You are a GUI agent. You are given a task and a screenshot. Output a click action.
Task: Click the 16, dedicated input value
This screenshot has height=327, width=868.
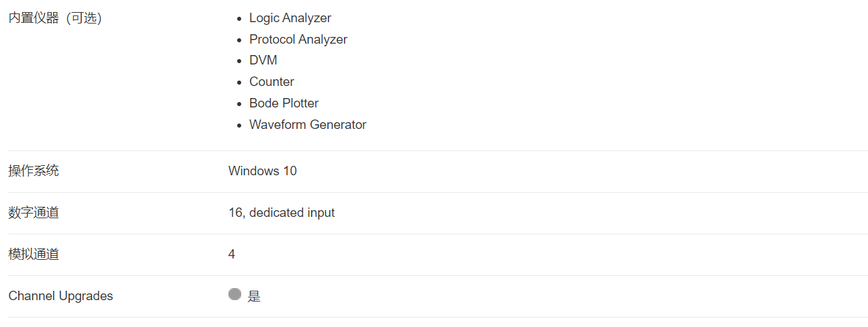pos(281,213)
